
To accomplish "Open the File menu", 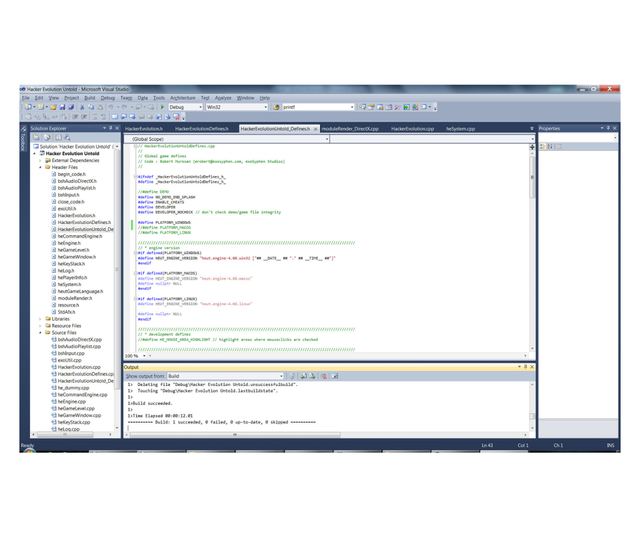I will click(x=26, y=98).
